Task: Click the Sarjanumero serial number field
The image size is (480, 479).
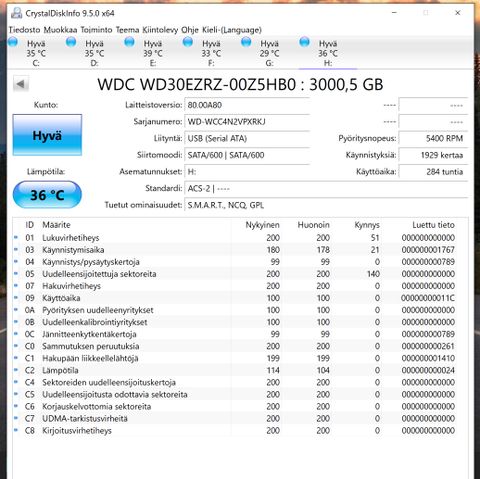Action: [247, 122]
